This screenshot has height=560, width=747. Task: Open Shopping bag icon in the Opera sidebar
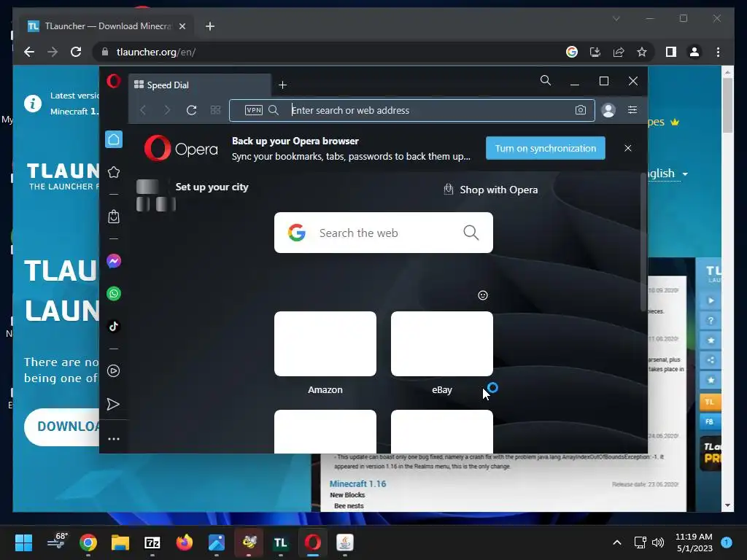click(114, 217)
